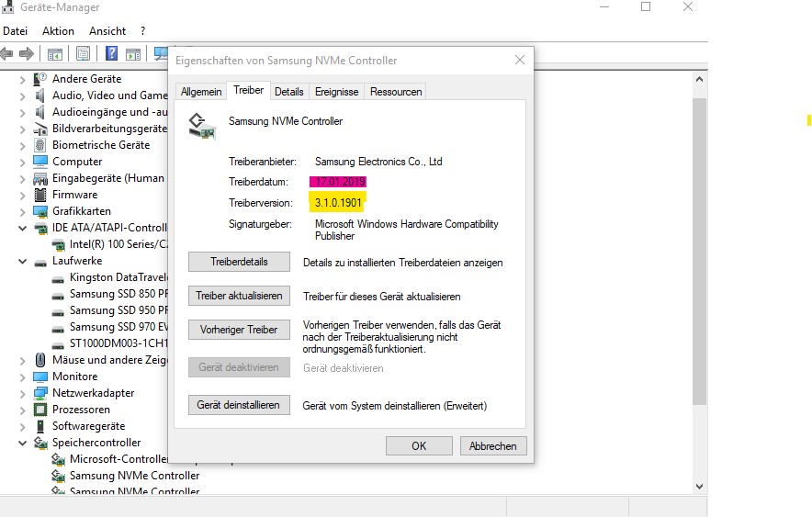Click the Computer monitor icon

[40, 162]
